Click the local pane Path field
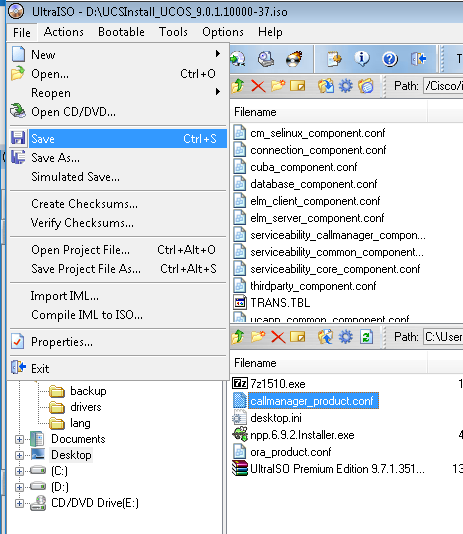Image resolution: width=463 pixels, height=534 pixels. [443, 337]
